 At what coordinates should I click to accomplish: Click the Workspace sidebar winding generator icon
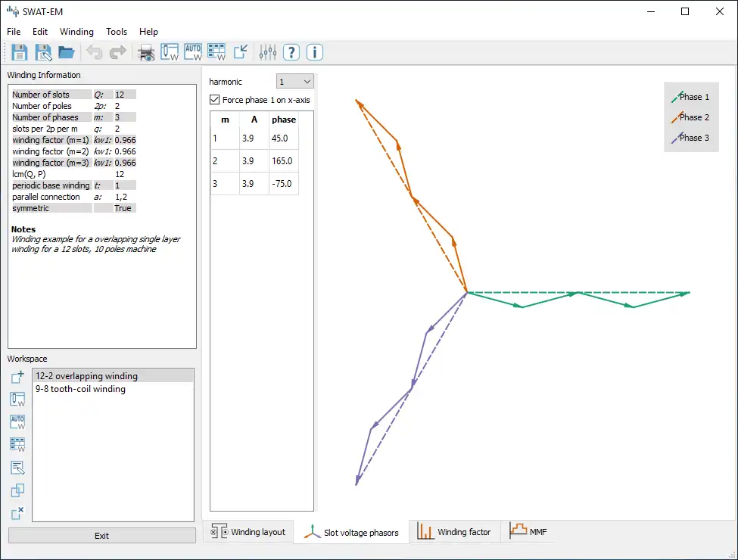point(17,400)
